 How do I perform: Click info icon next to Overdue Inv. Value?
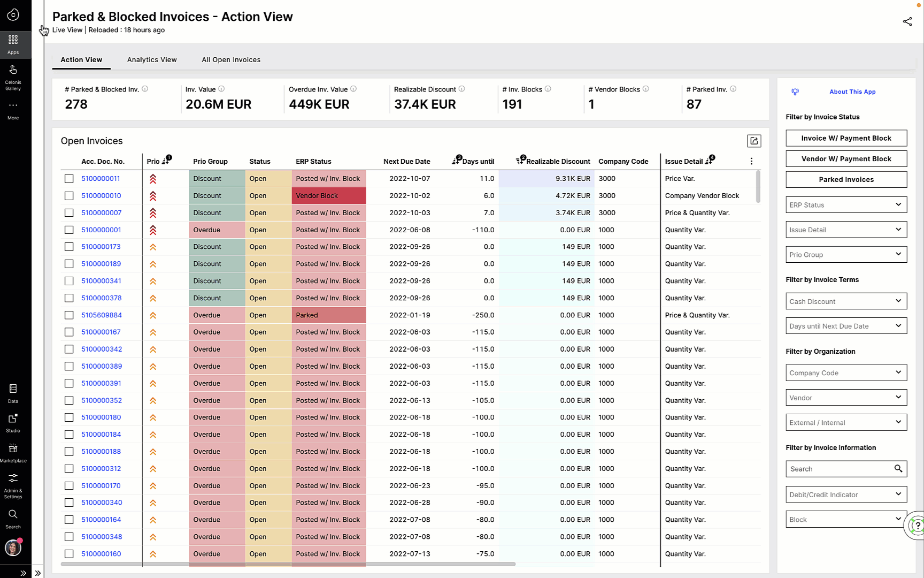click(x=353, y=89)
